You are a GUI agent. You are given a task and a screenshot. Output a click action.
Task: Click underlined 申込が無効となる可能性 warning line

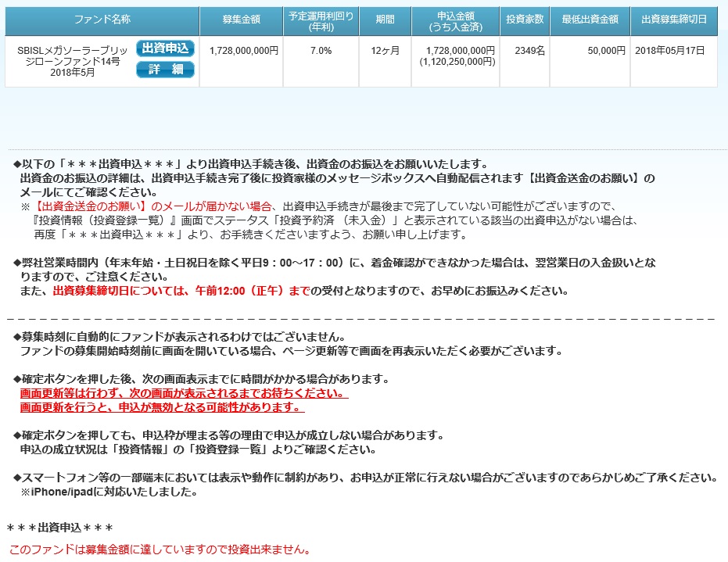pos(162,407)
